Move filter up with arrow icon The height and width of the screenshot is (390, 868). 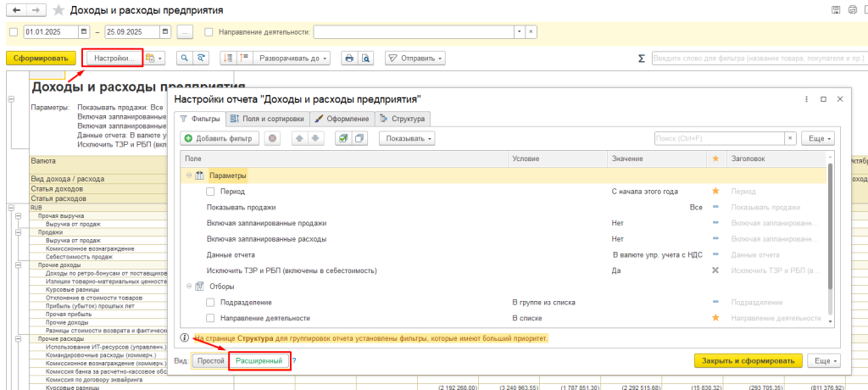[299, 138]
